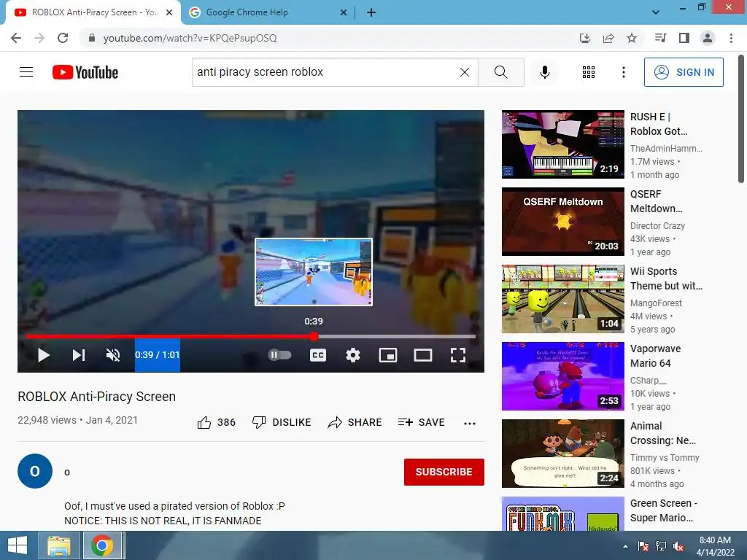Open channel avatar O
The width and height of the screenshot is (747, 560).
[x=35, y=471]
